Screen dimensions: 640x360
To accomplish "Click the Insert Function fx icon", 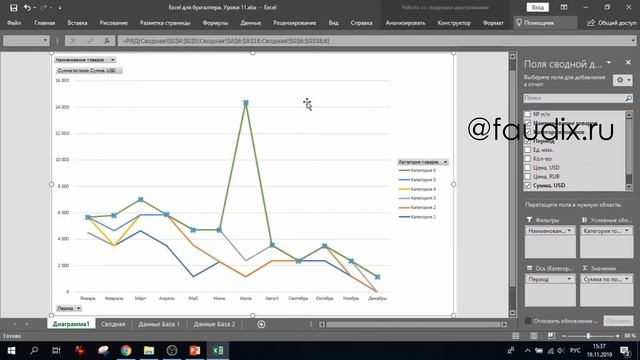I will tap(107, 41).
